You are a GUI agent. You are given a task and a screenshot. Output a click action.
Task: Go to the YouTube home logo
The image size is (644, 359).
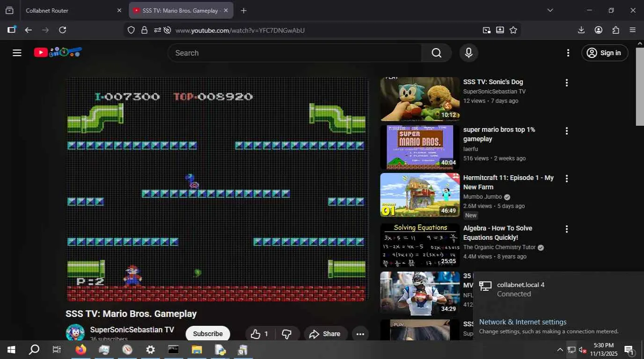coord(58,52)
